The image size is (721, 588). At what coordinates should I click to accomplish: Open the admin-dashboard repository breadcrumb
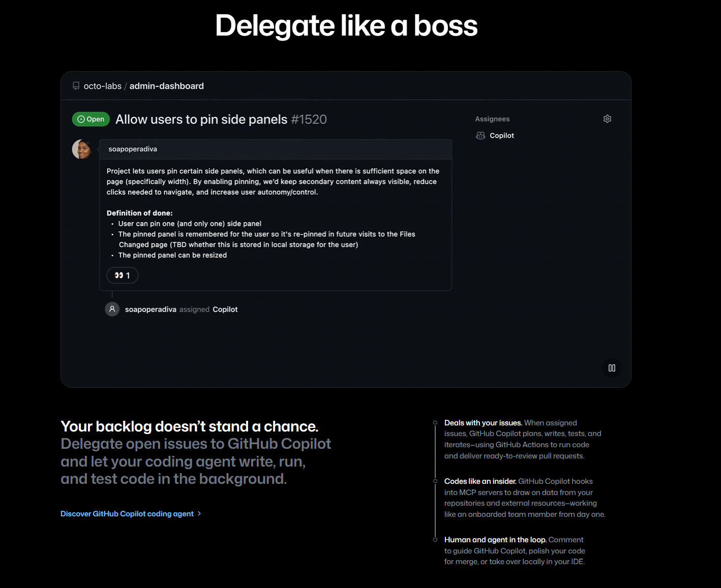[166, 85]
